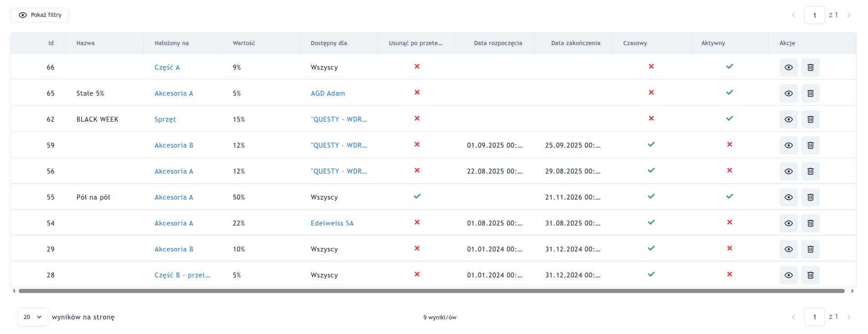Delete discount row with Id 65

click(810, 93)
